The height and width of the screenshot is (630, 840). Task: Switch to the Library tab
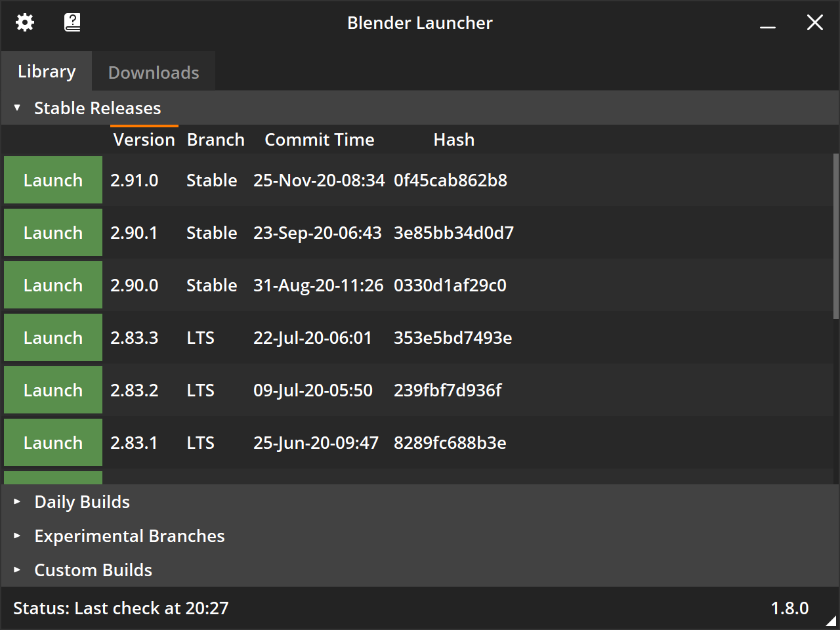tap(47, 71)
